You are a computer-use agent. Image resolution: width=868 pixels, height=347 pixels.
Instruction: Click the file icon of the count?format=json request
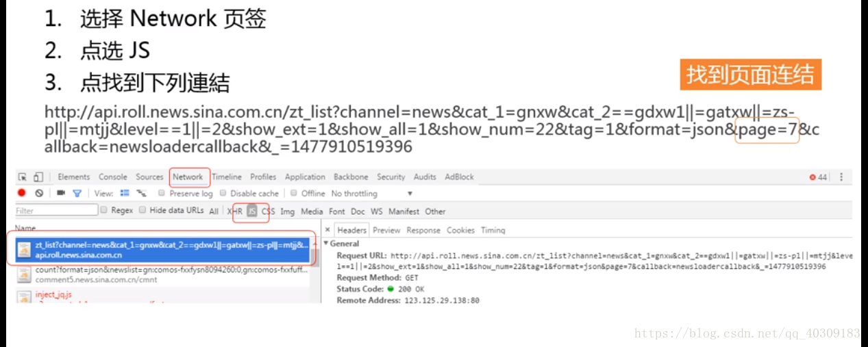[x=25, y=274]
